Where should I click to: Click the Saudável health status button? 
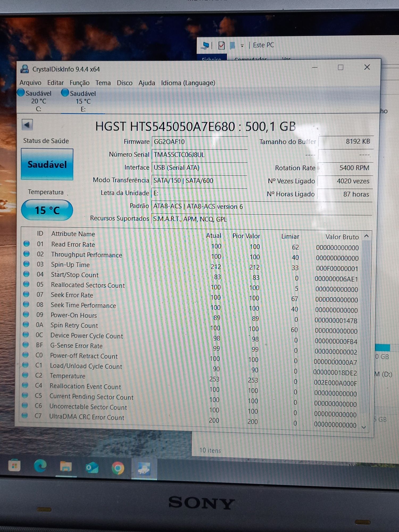click(47, 164)
